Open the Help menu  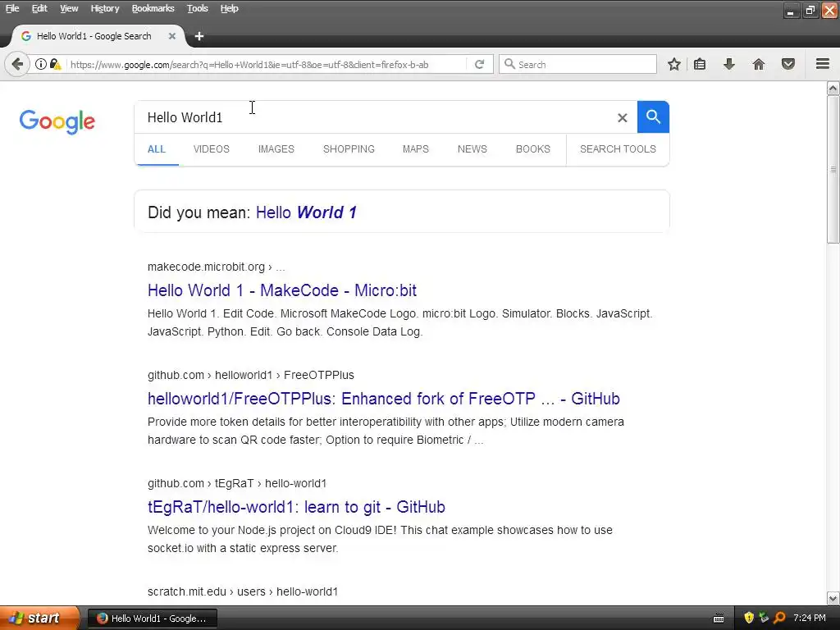tap(230, 8)
